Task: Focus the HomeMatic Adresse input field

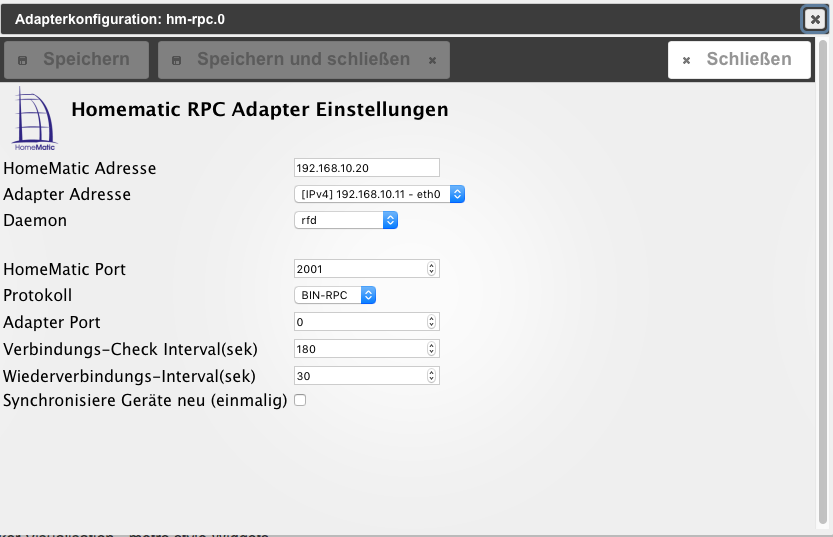Action: point(367,167)
